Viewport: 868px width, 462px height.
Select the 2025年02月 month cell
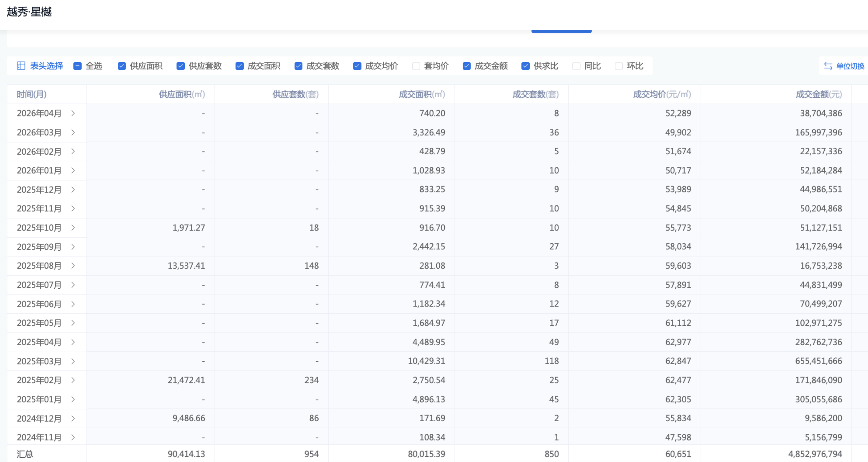(x=39, y=380)
